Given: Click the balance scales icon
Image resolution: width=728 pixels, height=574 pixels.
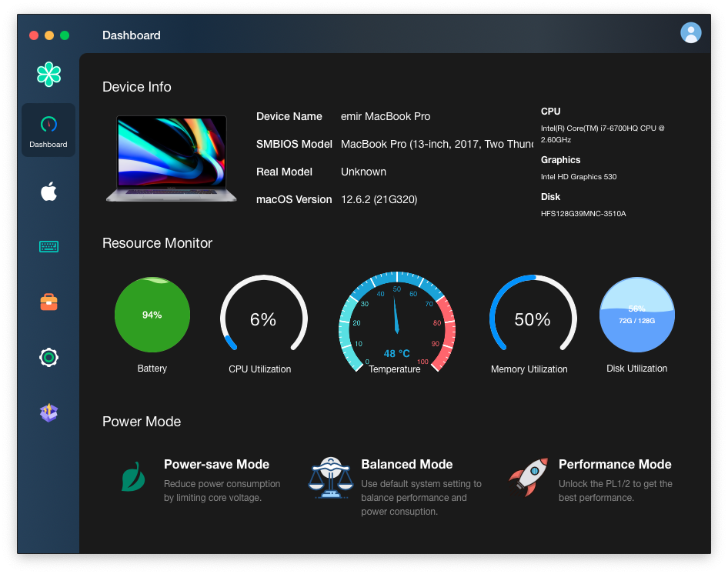Looking at the screenshot, I should tap(331, 477).
